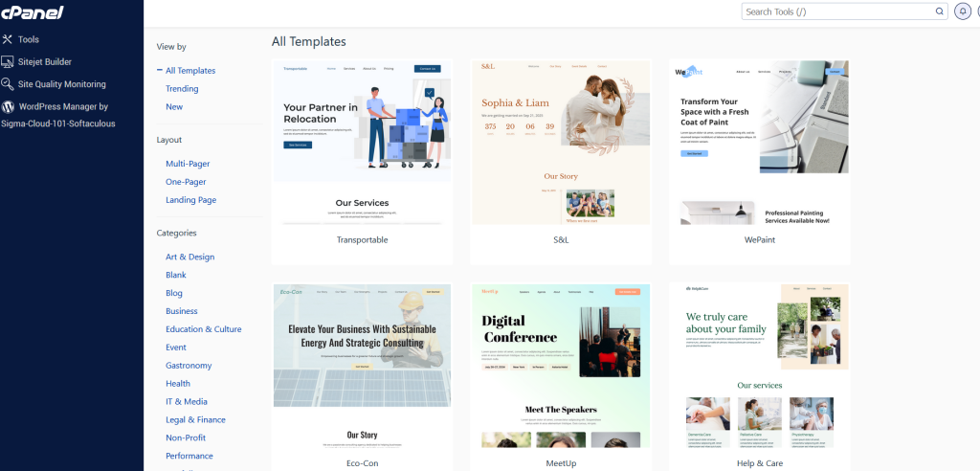Viewport: 980px width, 471px height.
Task: Pick the S&L wedding template
Action: click(560, 144)
